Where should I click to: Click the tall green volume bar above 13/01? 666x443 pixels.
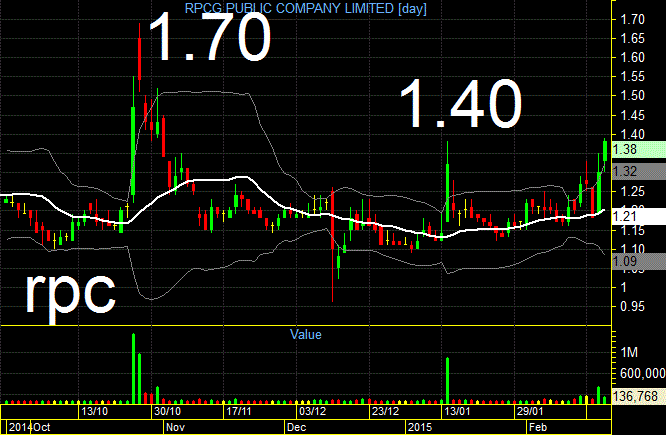click(x=448, y=381)
